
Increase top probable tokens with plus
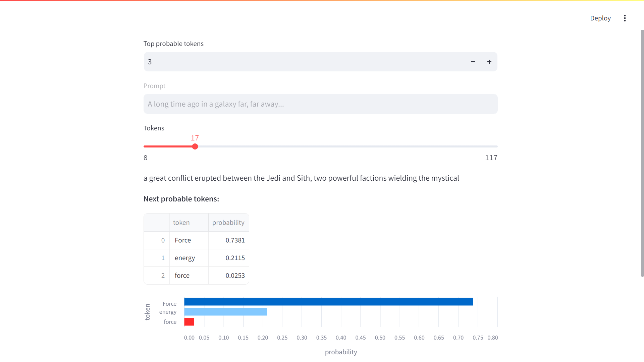489,62
